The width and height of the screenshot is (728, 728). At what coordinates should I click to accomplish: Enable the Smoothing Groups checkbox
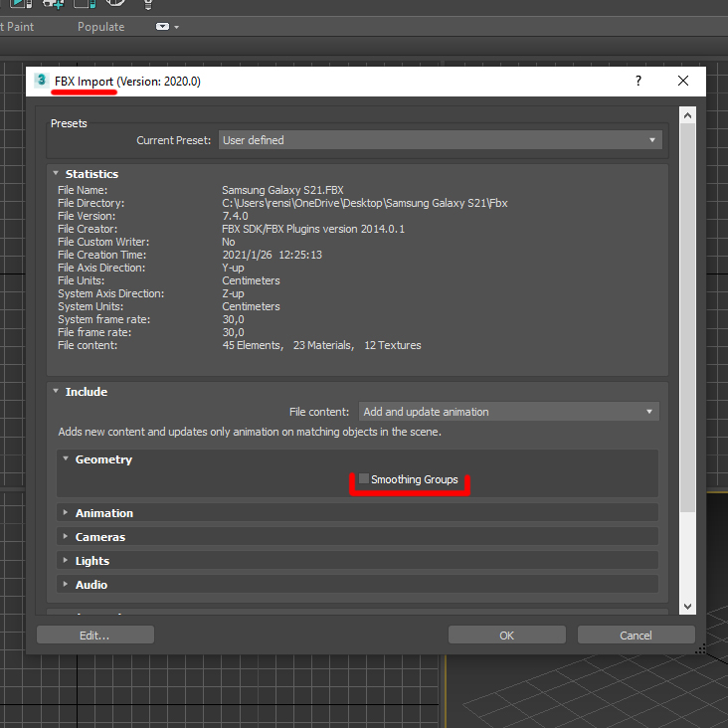click(364, 478)
